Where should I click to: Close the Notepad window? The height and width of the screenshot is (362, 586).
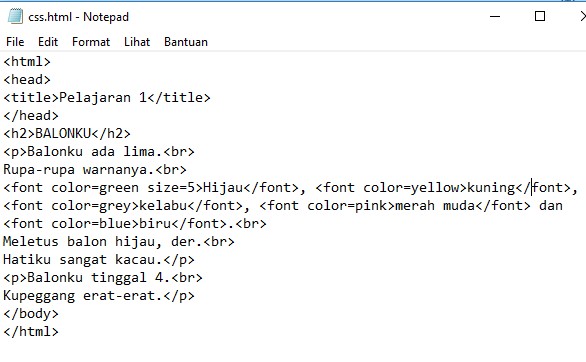[582, 16]
